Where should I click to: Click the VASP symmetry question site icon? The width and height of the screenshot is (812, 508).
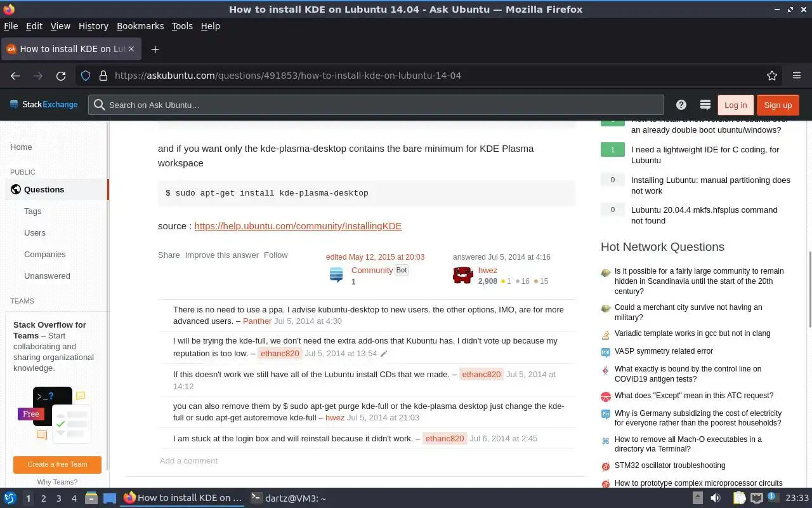point(606,352)
